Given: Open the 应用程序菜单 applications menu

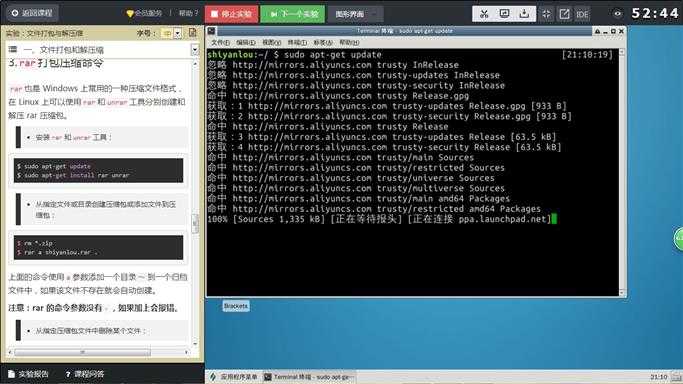Looking at the screenshot, I should coord(234,377).
